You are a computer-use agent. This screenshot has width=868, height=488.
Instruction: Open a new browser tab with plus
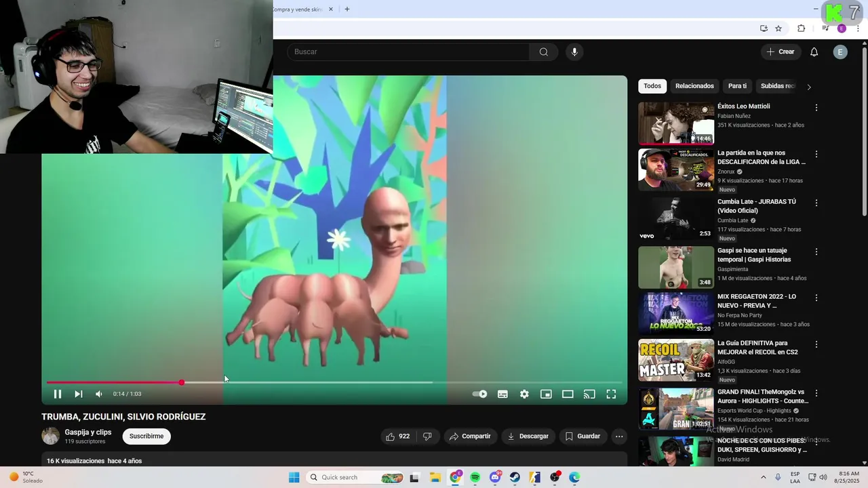click(x=347, y=9)
